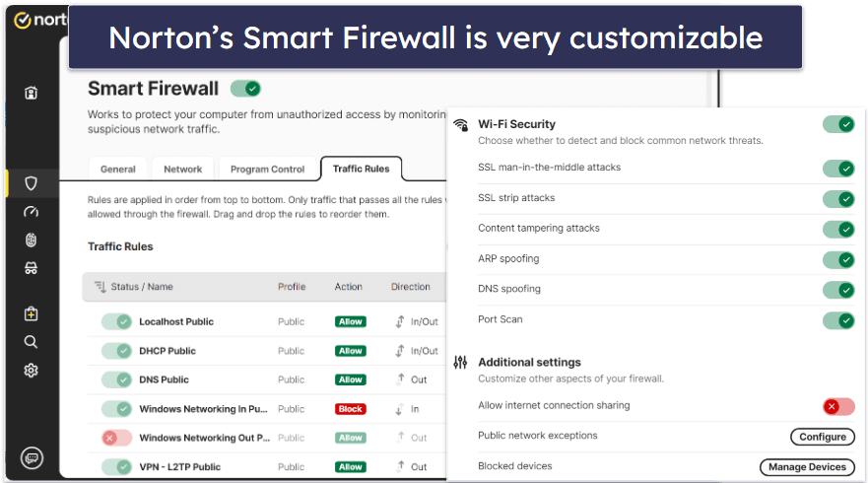
Task: Click the sort icon beside Status / Name
Action: [100, 287]
